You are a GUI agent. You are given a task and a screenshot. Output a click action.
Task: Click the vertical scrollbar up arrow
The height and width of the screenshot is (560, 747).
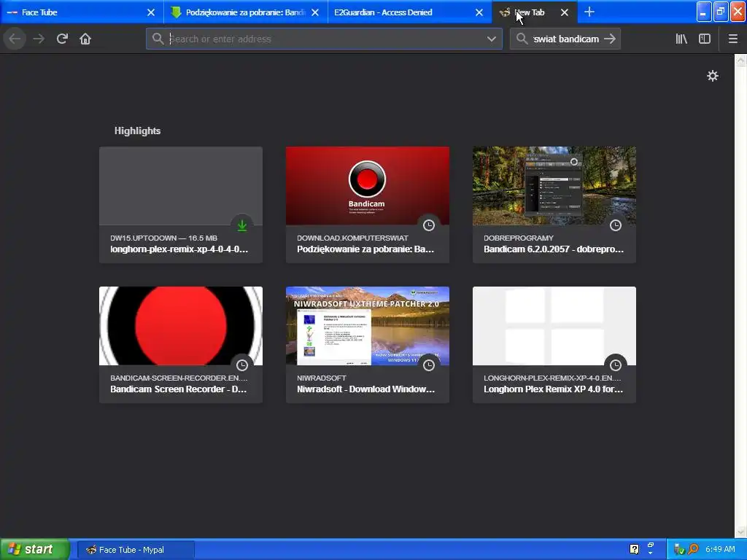(740, 60)
